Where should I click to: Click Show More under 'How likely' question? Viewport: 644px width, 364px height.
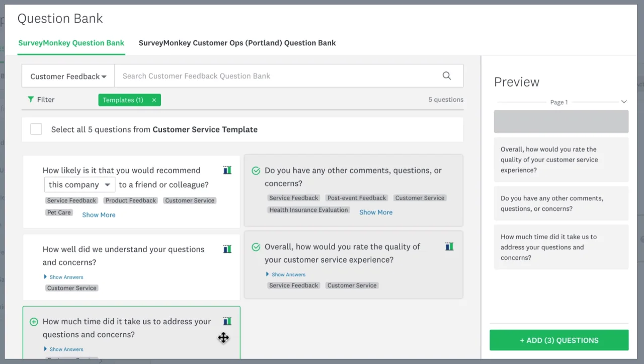click(x=99, y=215)
